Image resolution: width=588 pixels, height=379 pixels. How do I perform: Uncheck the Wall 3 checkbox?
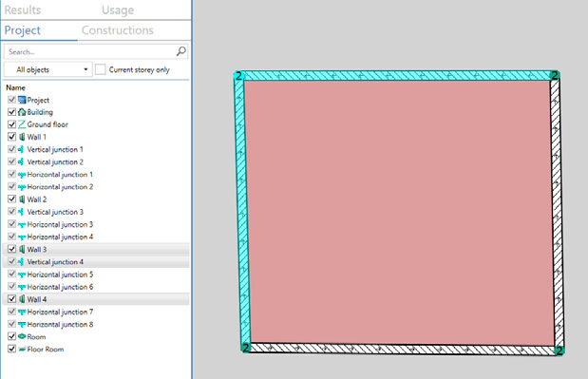pyautogui.click(x=11, y=249)
